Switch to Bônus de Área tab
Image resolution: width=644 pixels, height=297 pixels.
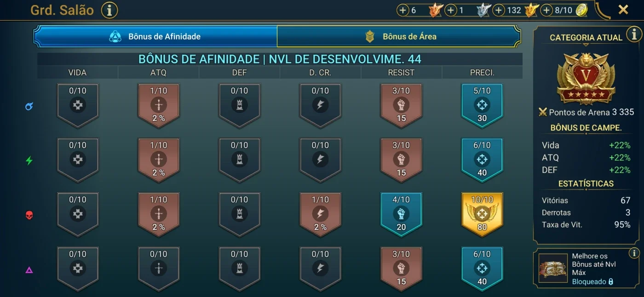pos(399,36)
